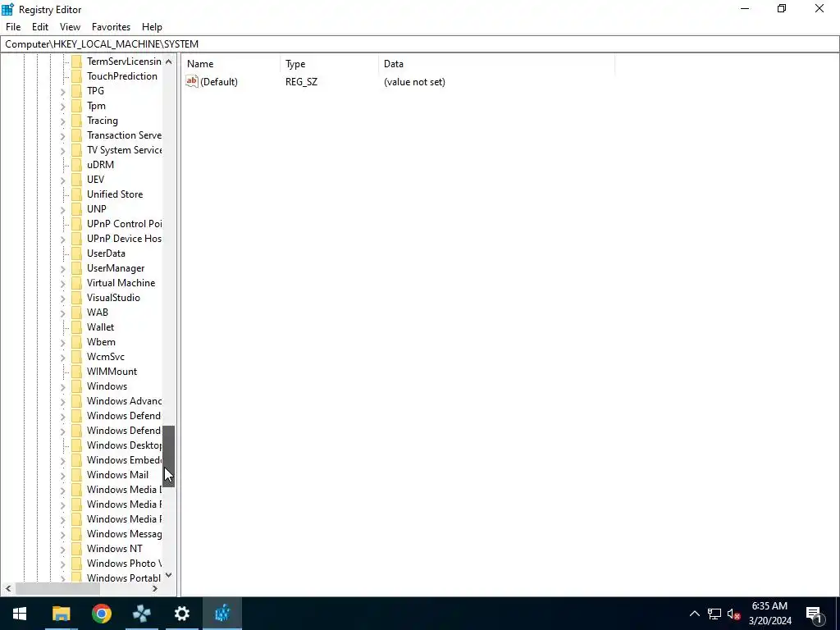Click the vertical scrollbar thumb in tree

(169, 456)
